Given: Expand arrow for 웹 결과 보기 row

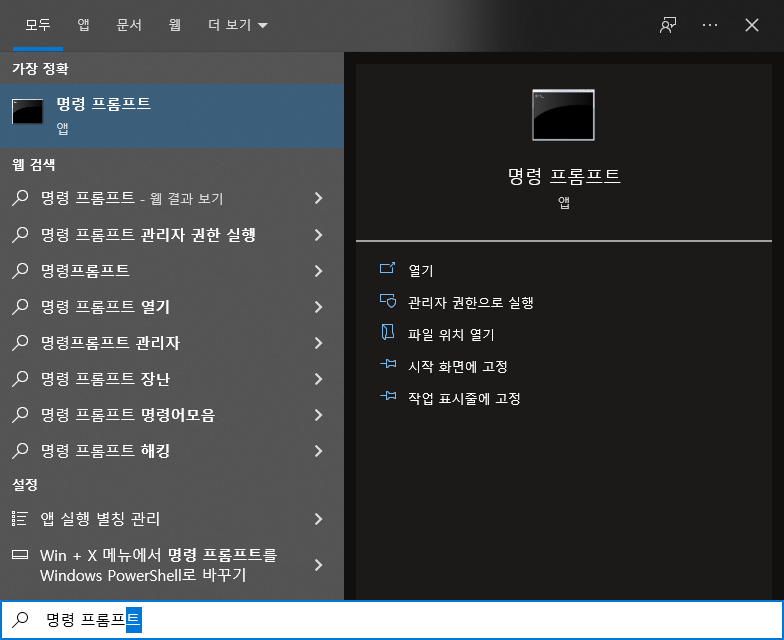Looking at the screenshot, I should tap(318, 198).
